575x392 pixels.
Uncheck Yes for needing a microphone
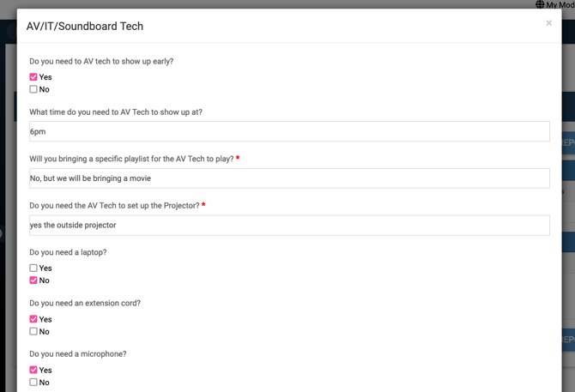click(33, 370)
